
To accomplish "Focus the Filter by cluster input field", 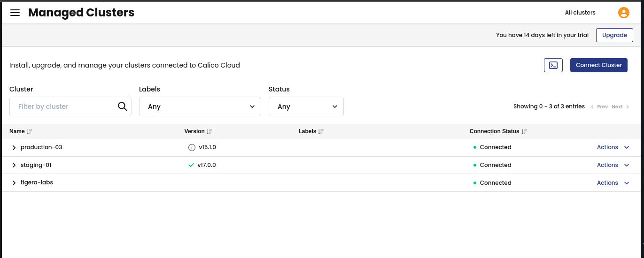I will tap(63, 106).
